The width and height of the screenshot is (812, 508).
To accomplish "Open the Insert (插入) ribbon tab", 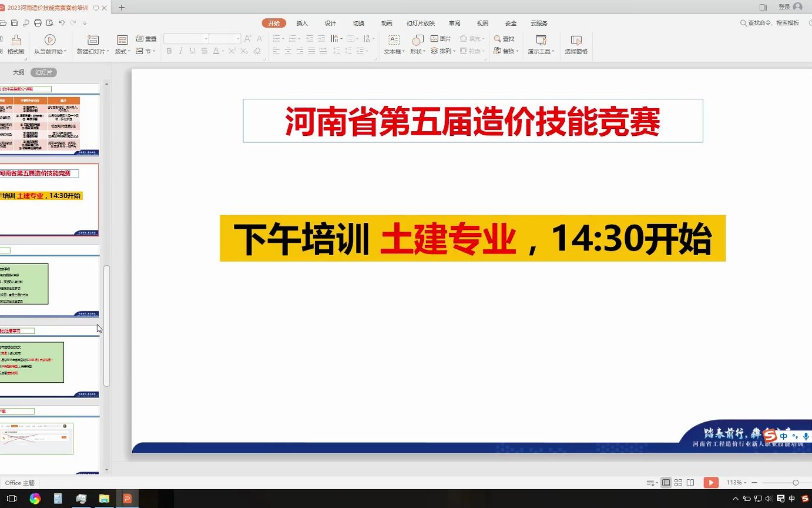I will (302, 23).
